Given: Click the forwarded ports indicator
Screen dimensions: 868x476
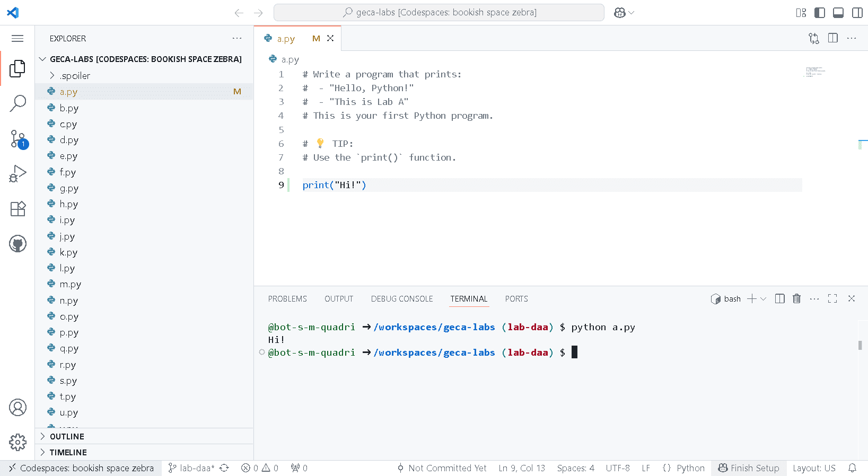Looking at the screenshot, I should tap(299, 468).
